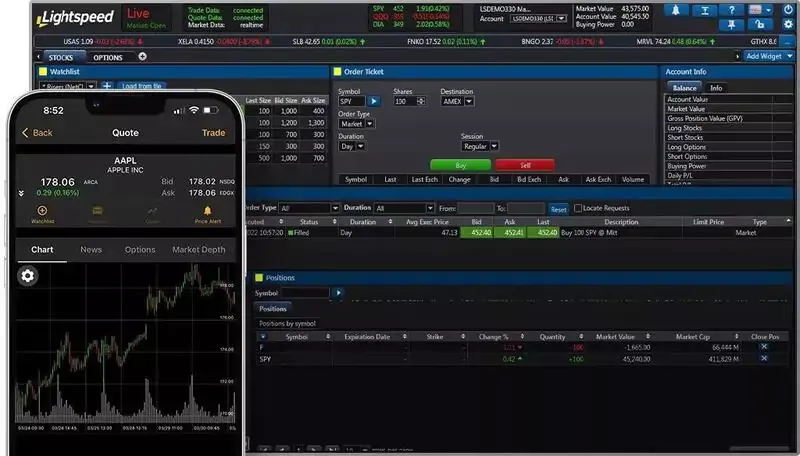800x456 pixels.
Task: Close the SPY position with X
Action: [764, 359]
